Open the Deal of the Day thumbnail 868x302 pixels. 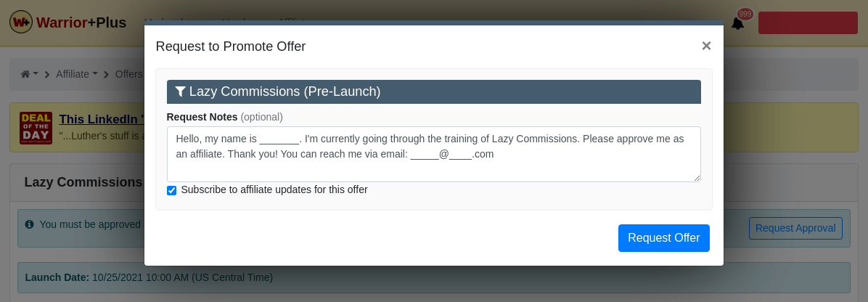36,127
